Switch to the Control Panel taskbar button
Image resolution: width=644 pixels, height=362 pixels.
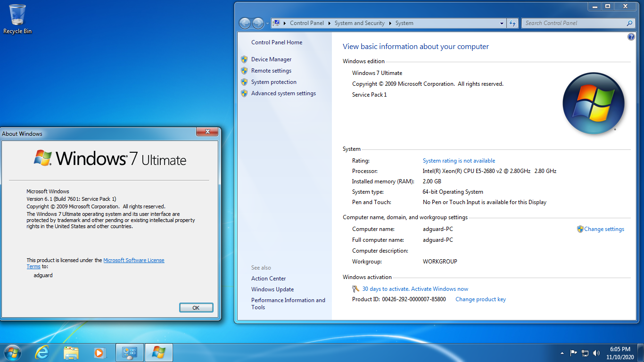pyautogui.click(x=130, y=353)
